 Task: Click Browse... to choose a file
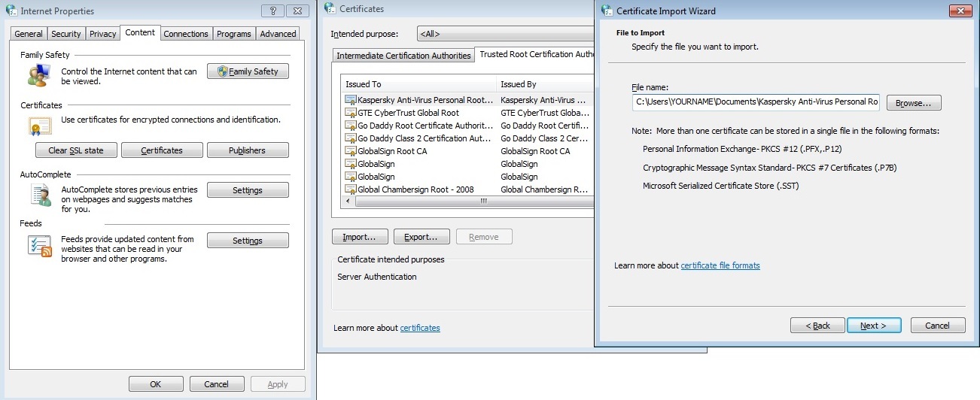[914, 102]
